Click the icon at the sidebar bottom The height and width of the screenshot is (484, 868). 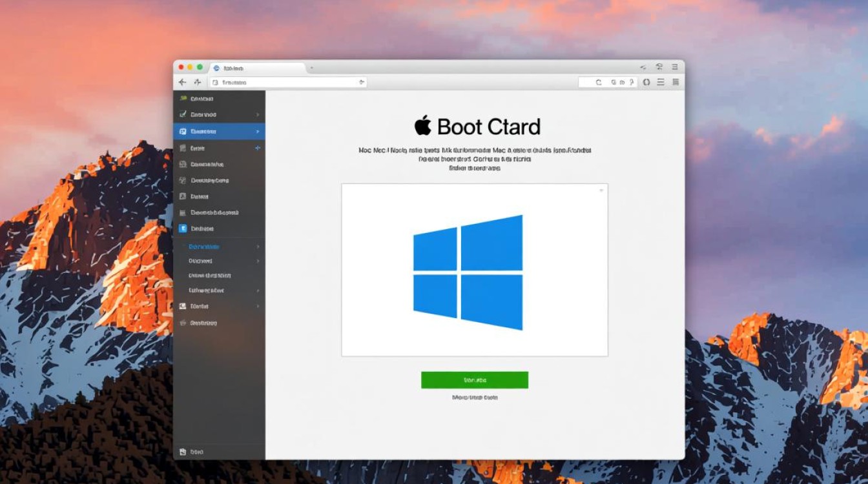tap(183, 452)
